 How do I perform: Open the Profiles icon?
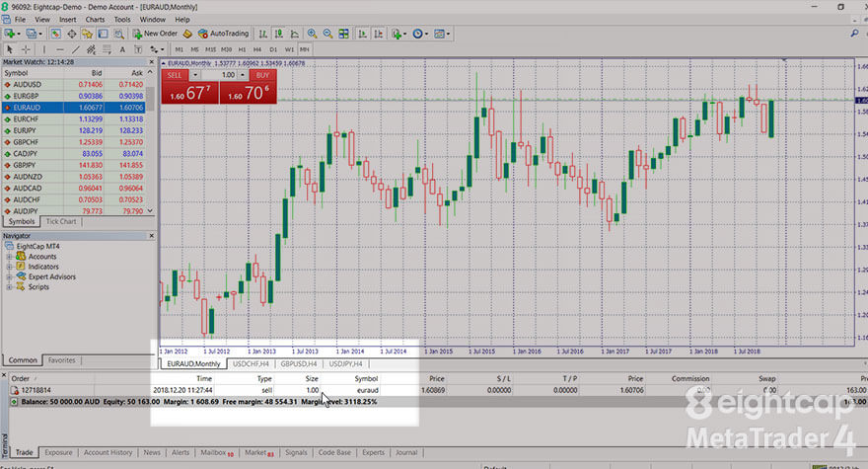(x=32, y=34)
